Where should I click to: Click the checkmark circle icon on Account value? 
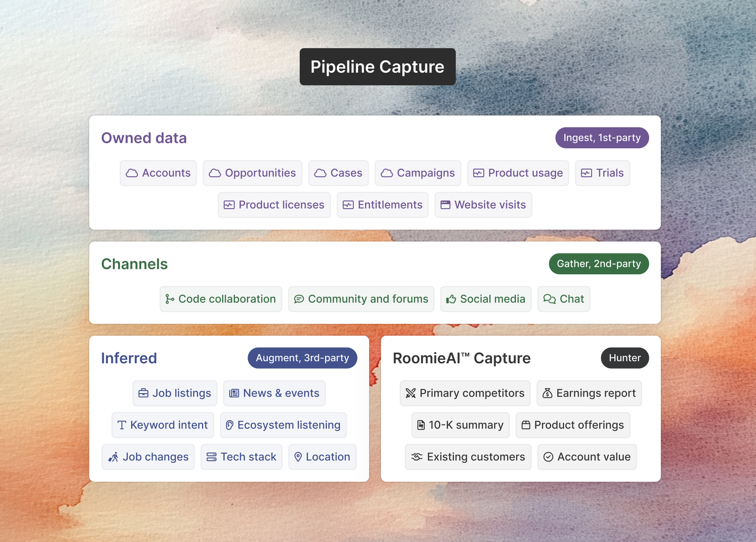[548, 457]
